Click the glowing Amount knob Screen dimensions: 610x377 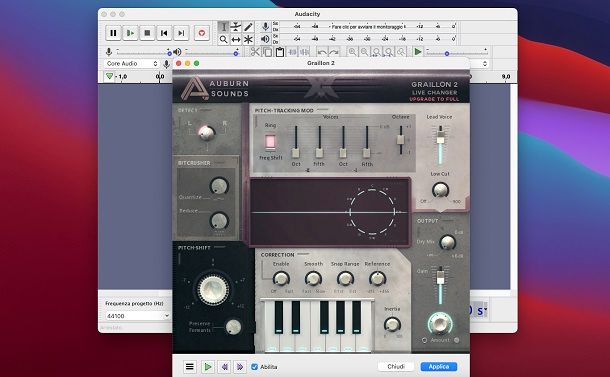(440, 323)
